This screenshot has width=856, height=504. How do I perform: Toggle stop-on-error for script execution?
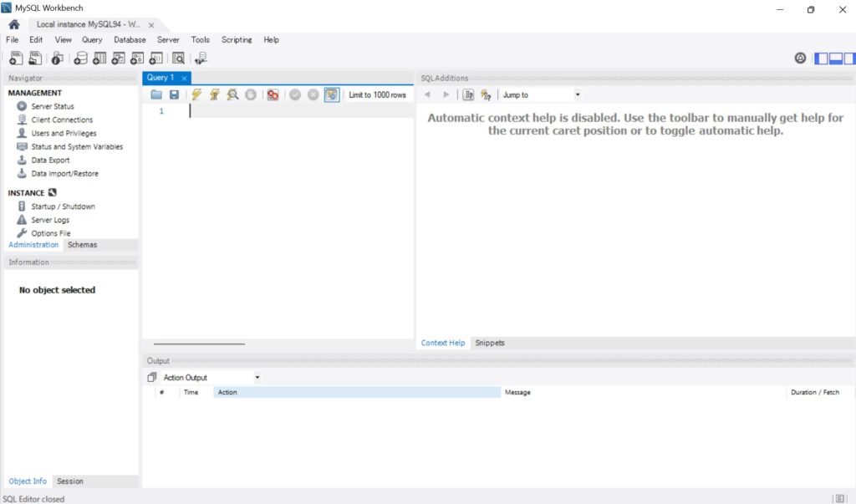click(273, 94)
